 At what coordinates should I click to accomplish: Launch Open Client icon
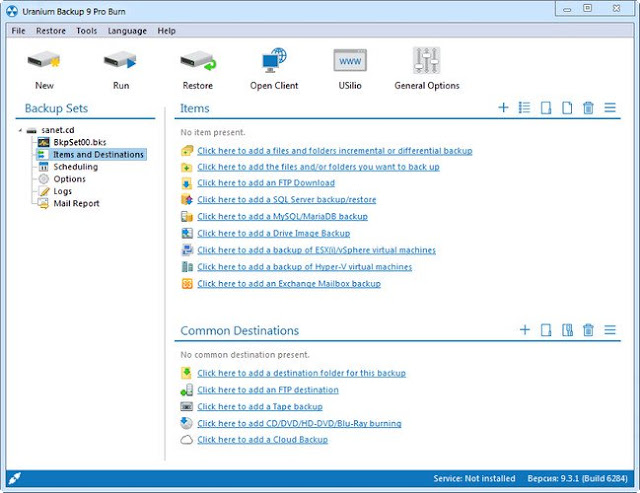click(274, 60)
